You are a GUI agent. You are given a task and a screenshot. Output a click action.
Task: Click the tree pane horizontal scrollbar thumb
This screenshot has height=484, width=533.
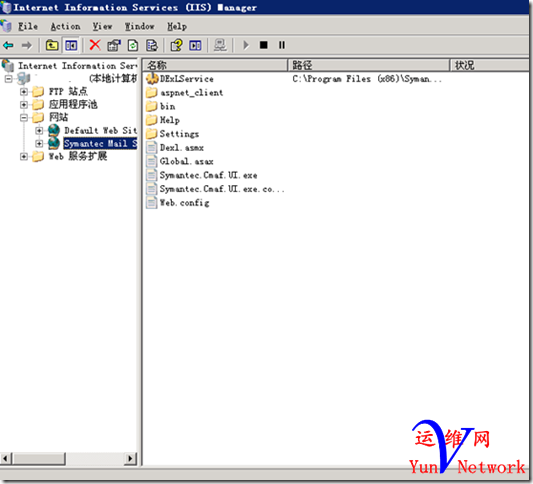[39, 459]
